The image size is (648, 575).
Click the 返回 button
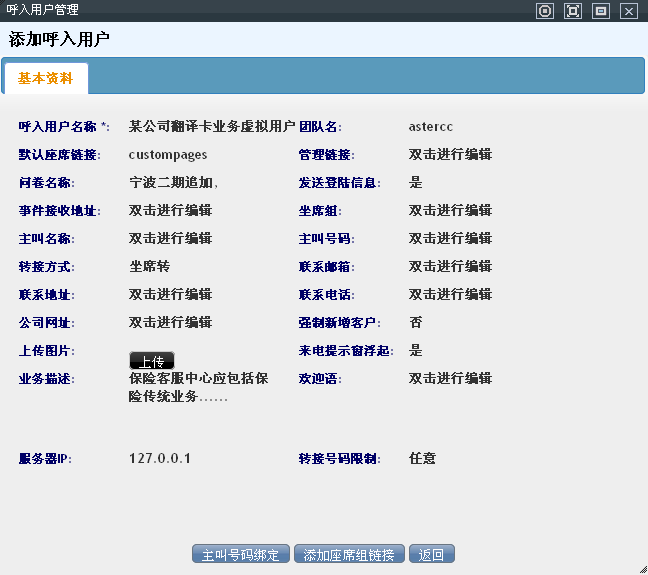[x=431, y=554]
